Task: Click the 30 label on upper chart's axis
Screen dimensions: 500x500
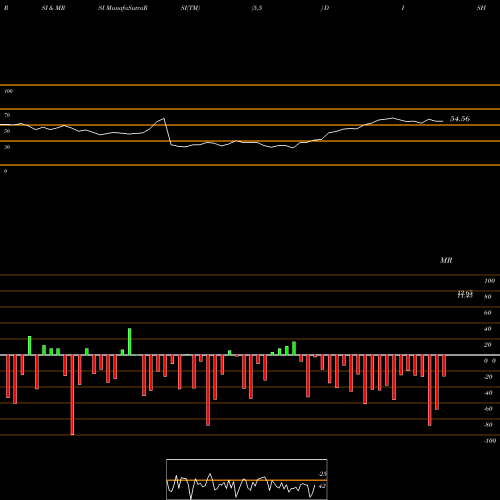Action: coord(7,147)
